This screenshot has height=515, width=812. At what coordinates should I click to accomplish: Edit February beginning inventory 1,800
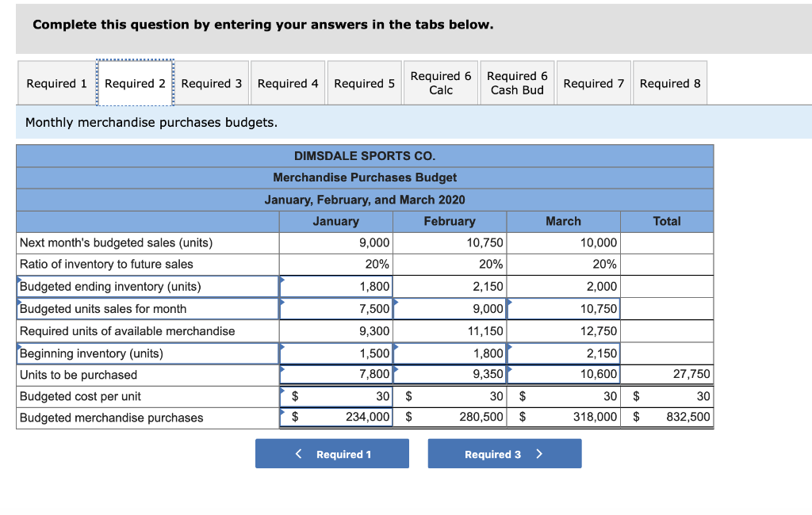[x=450, y=353]
